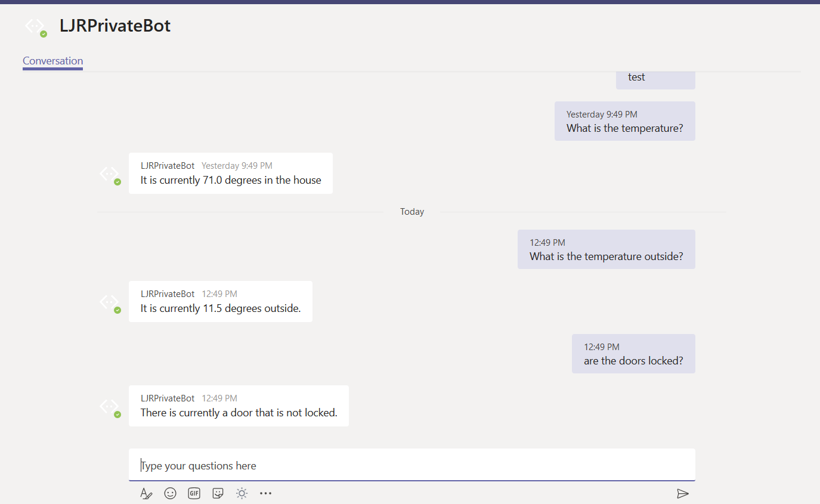Click the 'Today' date separator label
820x504 pixels.
[x=412, y=212]
